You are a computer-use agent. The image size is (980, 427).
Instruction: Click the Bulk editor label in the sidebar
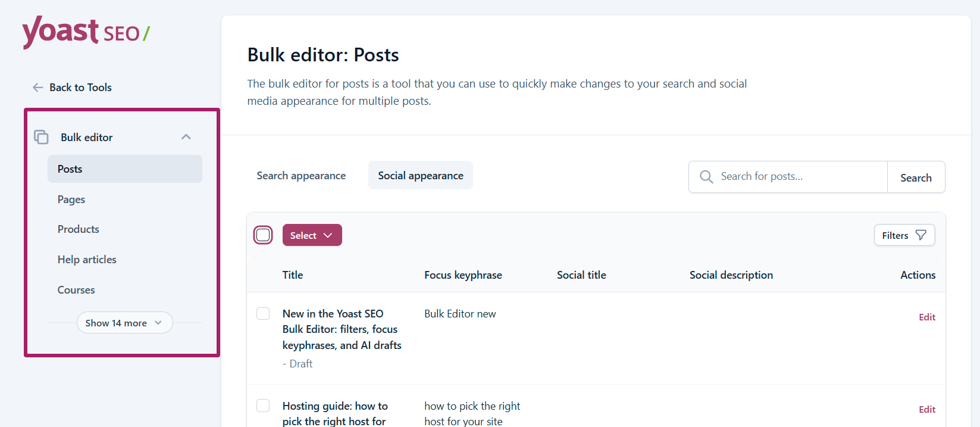pyautogui.click(x=87, y=138)
